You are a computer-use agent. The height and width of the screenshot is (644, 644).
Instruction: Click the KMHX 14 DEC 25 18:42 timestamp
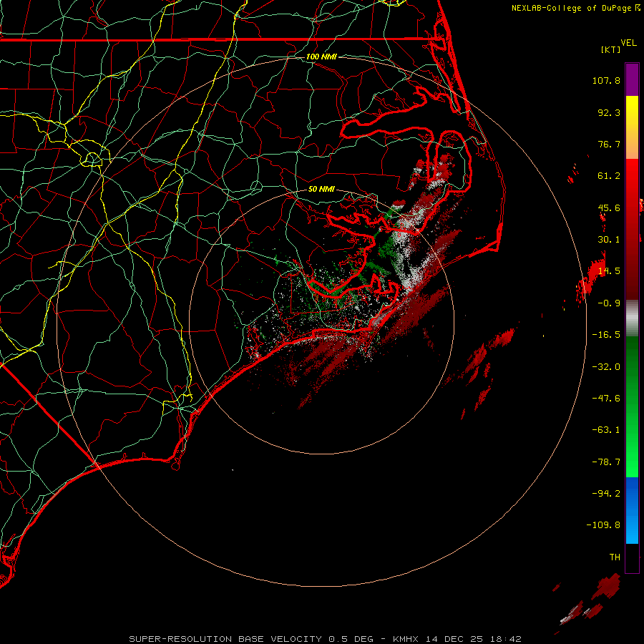tap(457, 639)
